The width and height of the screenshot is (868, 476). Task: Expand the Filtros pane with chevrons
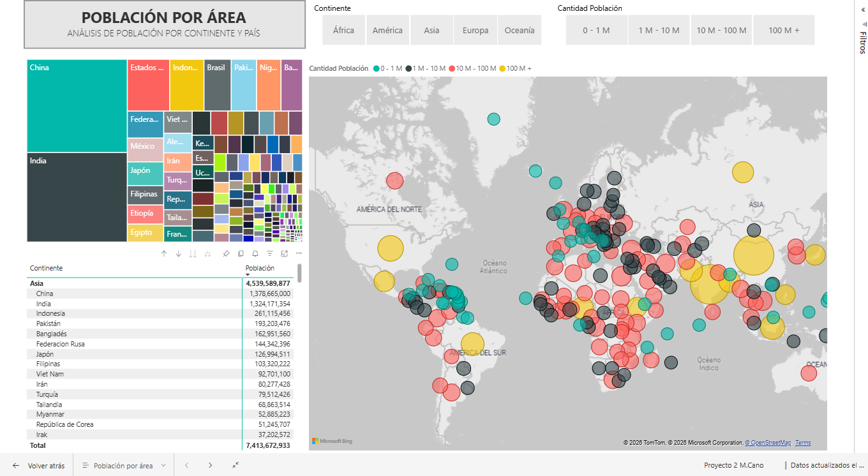(x=862, y=8)
